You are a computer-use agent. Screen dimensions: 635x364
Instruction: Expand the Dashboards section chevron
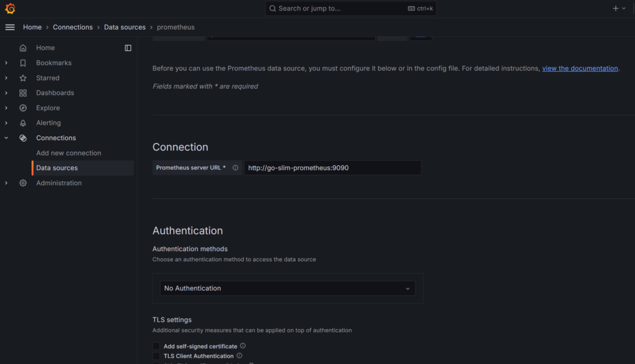pyautogui.click(x=6, y=93)
